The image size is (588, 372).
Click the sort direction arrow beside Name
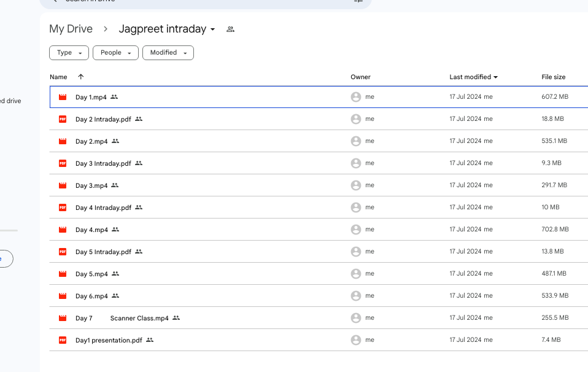(x=81, y=77)
